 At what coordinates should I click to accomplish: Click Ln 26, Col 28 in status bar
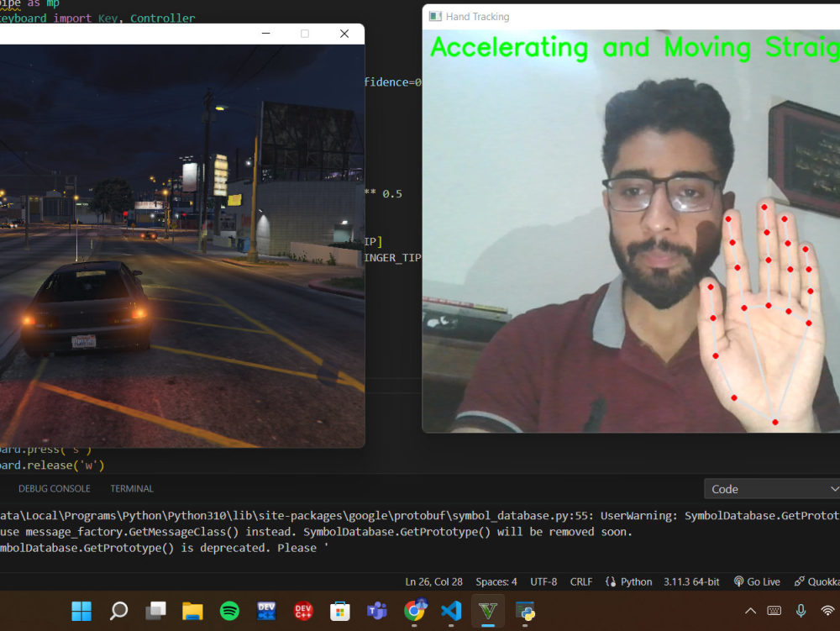[x=434, y=581]
